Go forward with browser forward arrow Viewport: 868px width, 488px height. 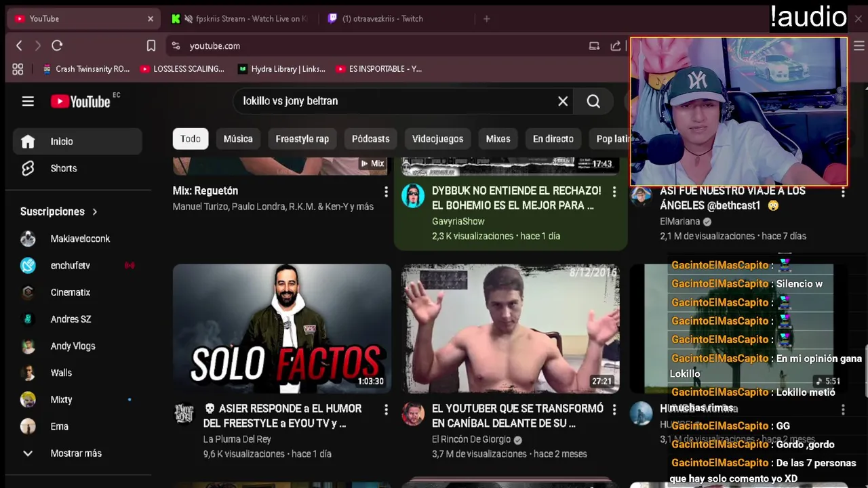[x=38, y=45]
